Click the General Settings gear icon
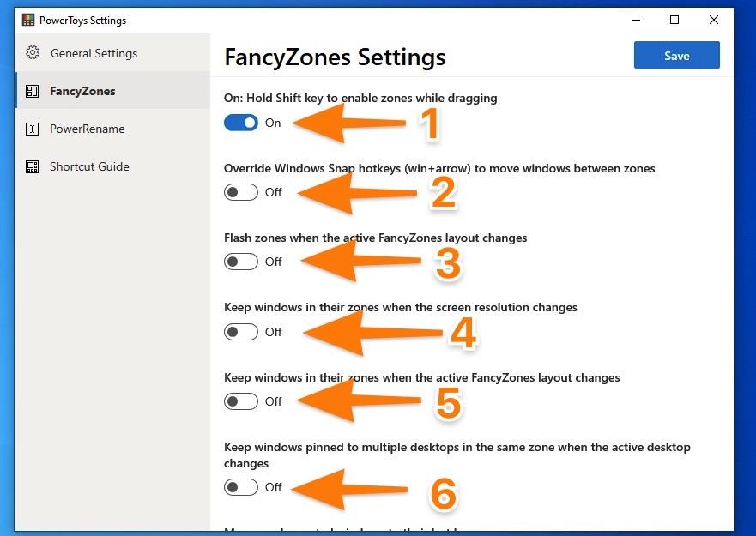Image resolution: width=756 pixels, height=536 pixels. click(x=33, y=52)
